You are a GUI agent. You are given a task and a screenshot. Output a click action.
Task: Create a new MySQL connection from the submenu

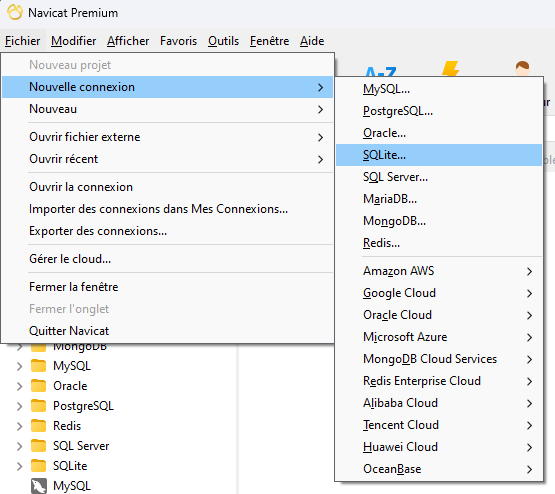pos(439,89)
